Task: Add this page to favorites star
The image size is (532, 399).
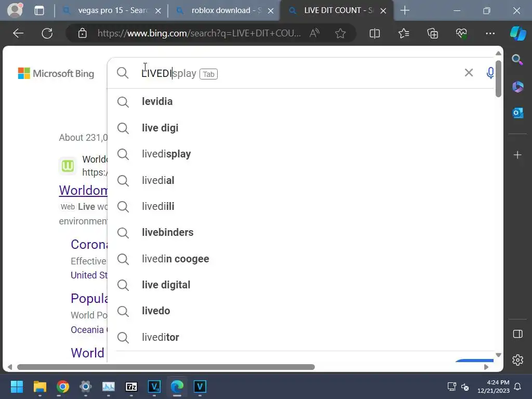Action: point(340,33)
